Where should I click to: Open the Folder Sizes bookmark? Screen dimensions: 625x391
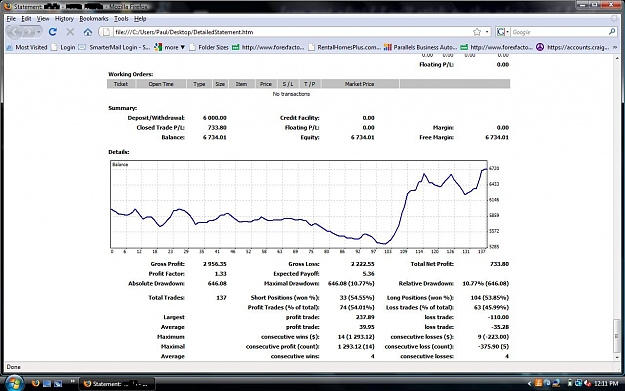[209, 47]
